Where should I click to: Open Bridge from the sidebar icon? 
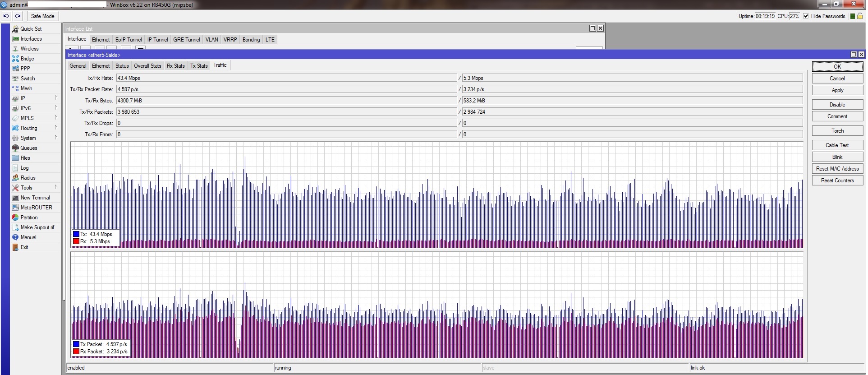(15, 59)
